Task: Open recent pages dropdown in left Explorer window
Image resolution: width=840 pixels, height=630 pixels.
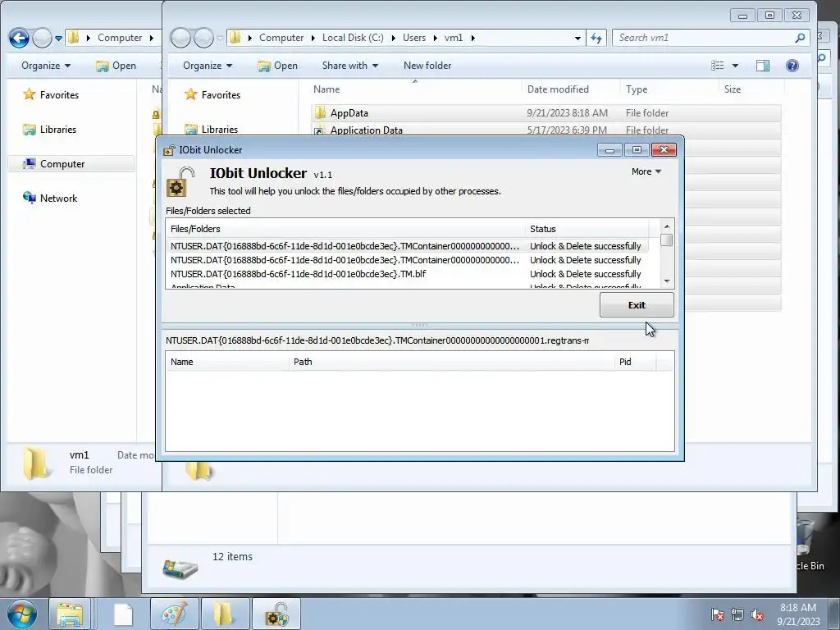Action: (58, 38)
